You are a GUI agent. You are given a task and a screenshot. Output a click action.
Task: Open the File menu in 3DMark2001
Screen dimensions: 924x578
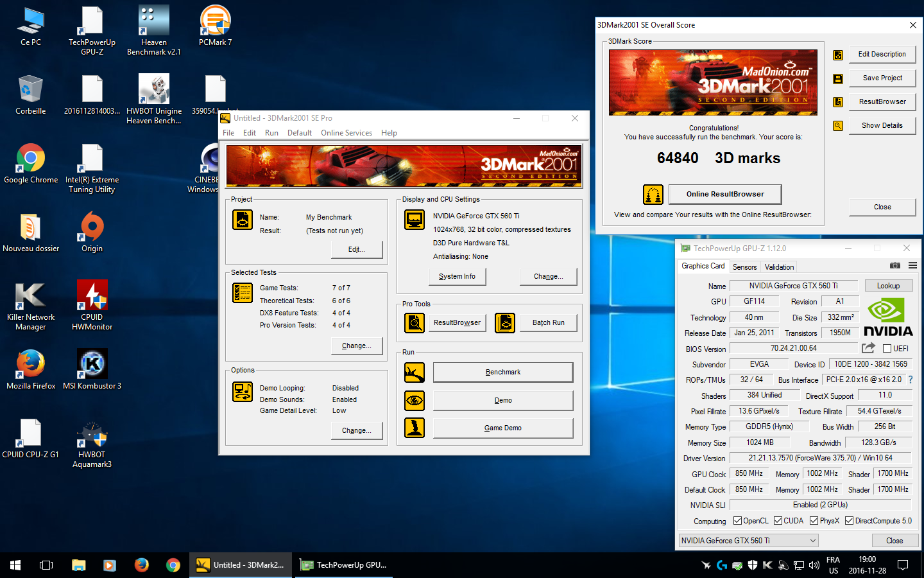click(x=228, y=133)
